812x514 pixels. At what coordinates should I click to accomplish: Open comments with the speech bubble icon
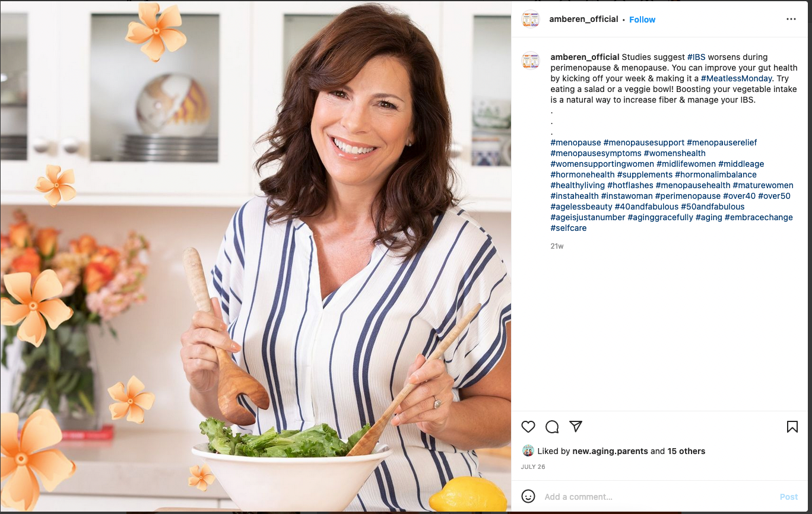552,427
